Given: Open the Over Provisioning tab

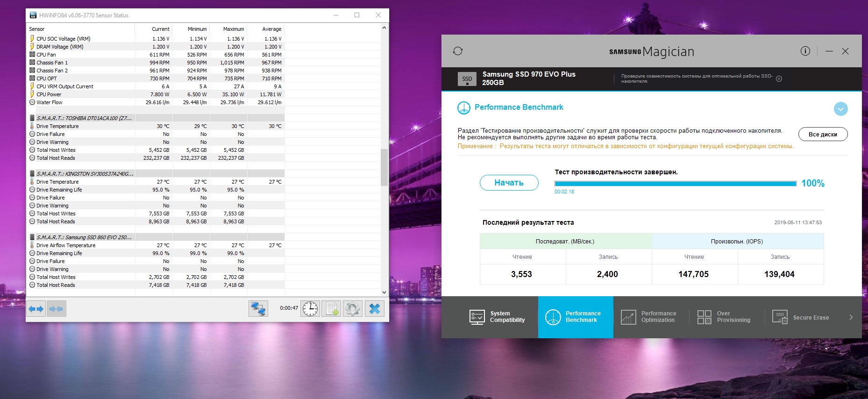Looking at the screenshot, I should [x=726, y=317].
